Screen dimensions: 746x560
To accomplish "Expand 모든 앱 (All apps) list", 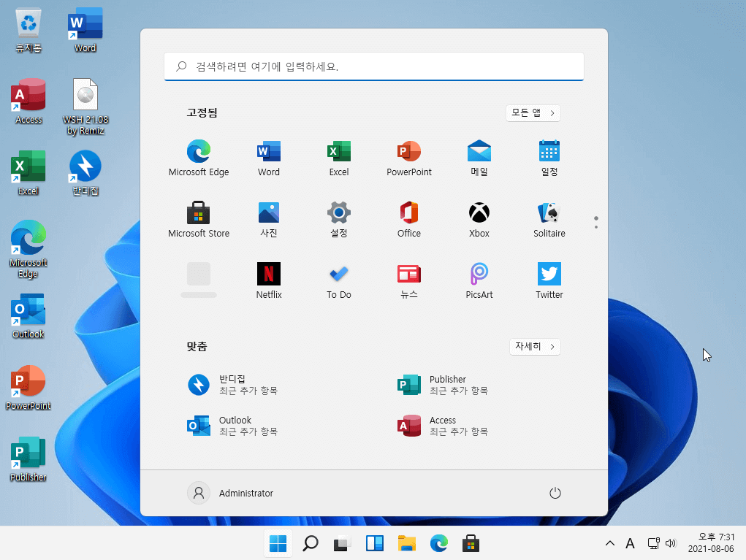I will [533, 113].
